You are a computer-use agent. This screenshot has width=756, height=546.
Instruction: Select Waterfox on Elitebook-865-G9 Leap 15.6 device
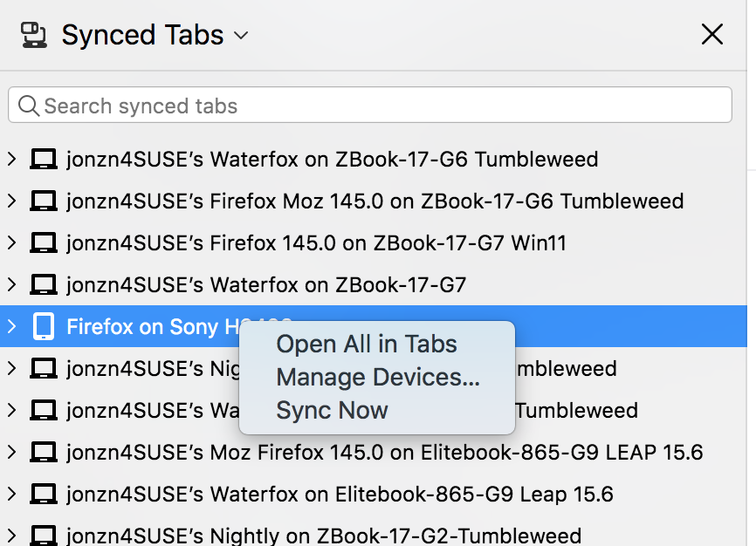340,495
